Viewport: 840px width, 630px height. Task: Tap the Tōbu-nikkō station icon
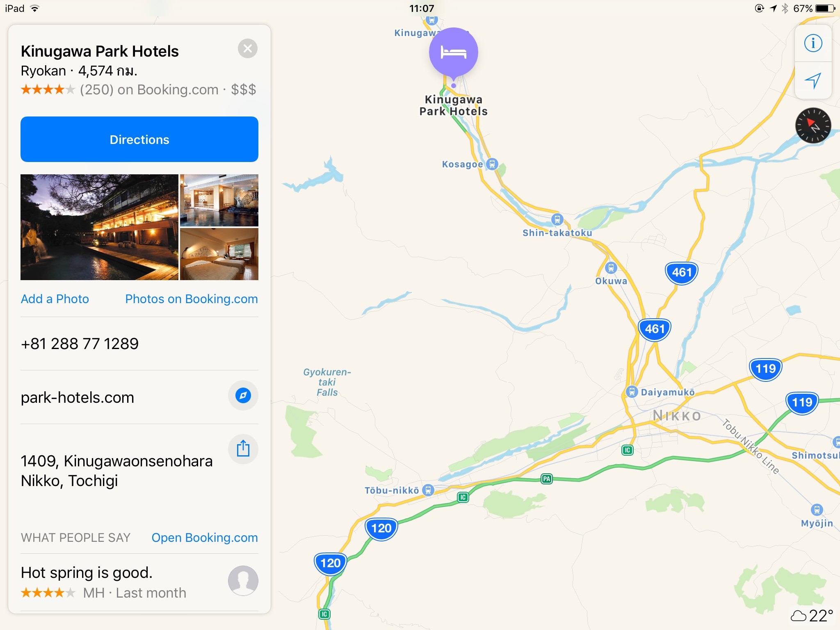click(x=428, y=490)
